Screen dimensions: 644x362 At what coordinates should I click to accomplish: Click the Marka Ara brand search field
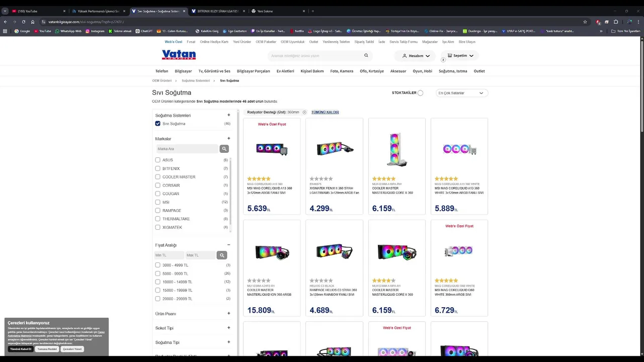[187, 149]
